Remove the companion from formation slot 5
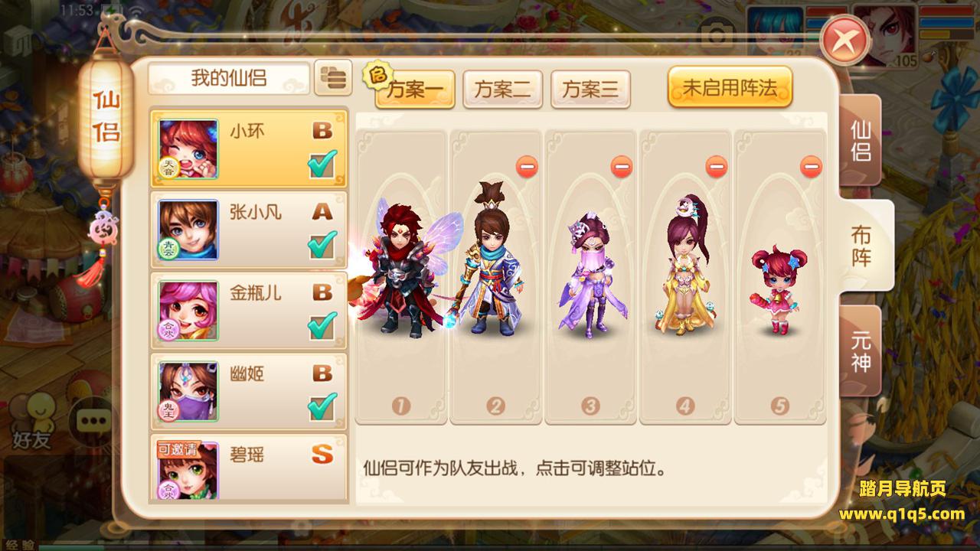This screenshot has height=551, width=980. point(812,166)
